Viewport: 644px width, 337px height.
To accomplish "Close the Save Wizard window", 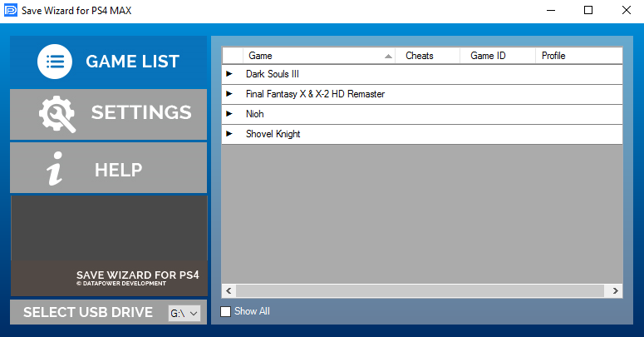I will click(627, 10).
